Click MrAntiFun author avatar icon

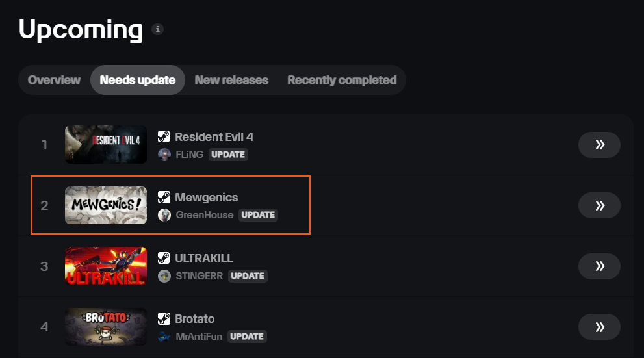pyautogui.click(x=164, y=337)
